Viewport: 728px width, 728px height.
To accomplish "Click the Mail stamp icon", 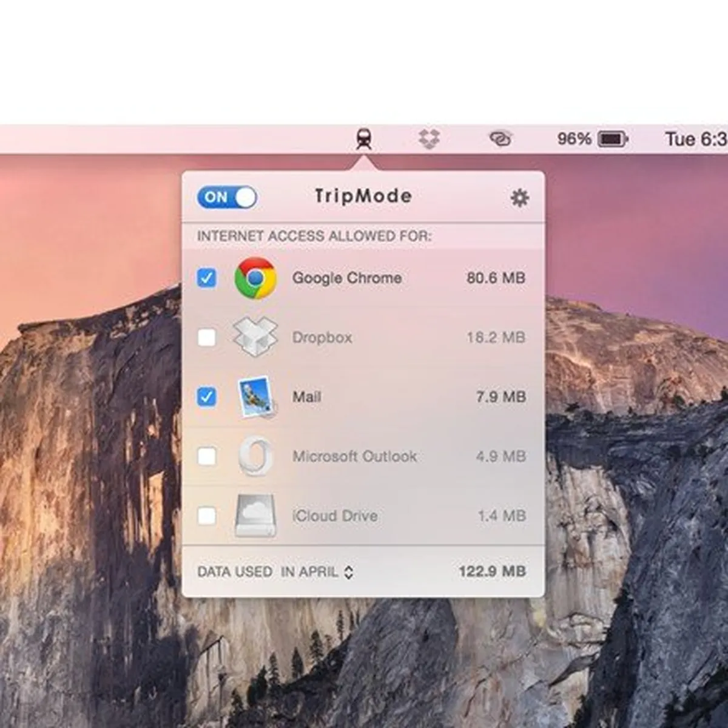I will (x=257, y=397).
